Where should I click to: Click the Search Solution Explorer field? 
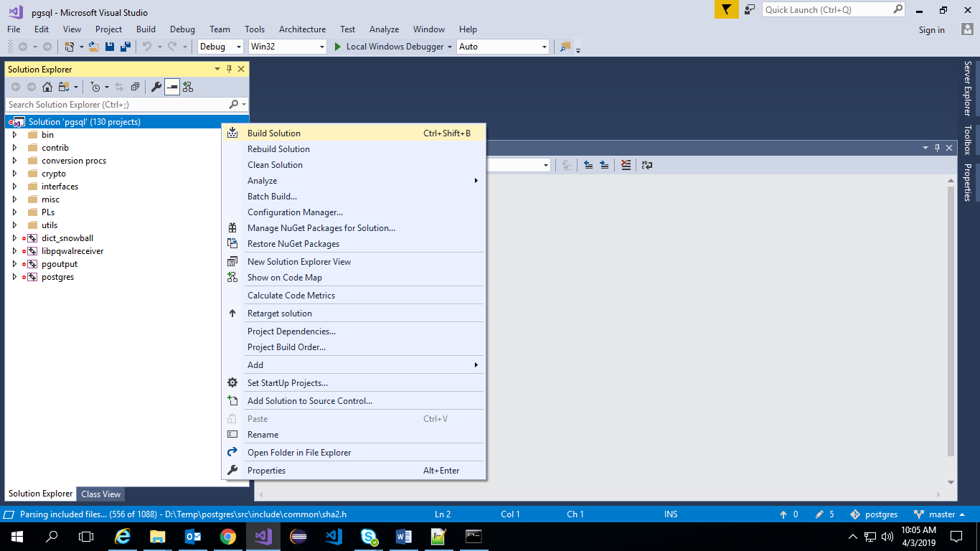(115, 105)
